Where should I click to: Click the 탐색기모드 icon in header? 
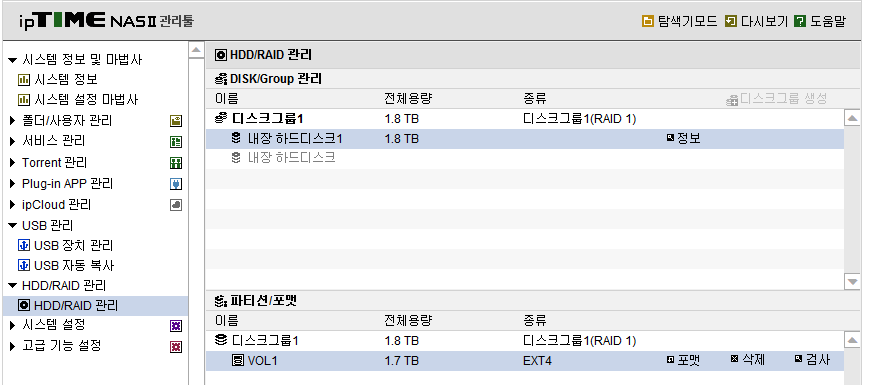click(648, 22)
